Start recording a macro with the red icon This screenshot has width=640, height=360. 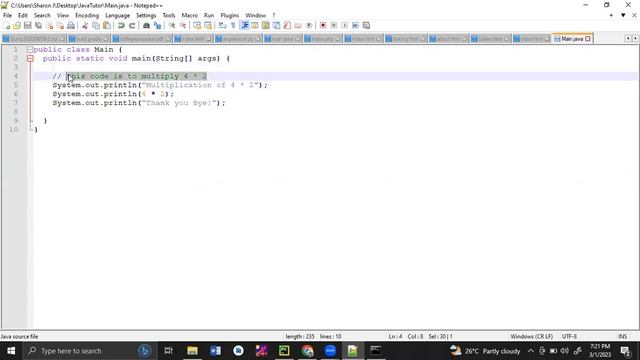click(323, 25)
